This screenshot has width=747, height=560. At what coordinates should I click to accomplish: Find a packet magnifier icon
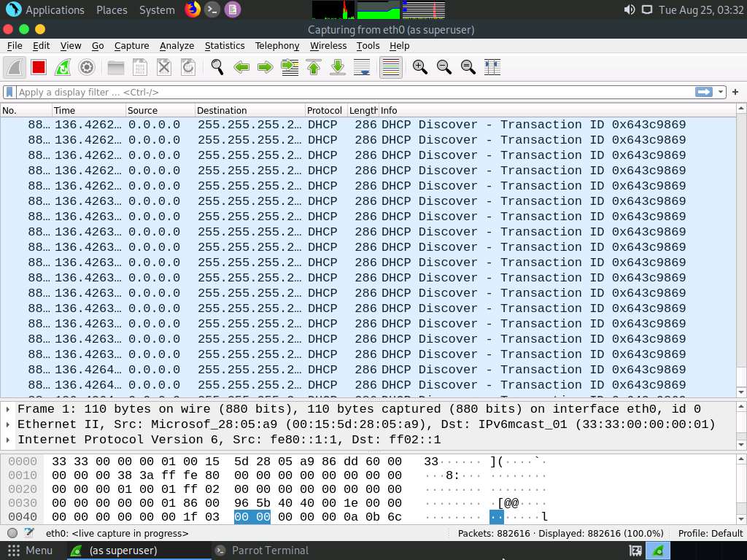click(217, 67)
